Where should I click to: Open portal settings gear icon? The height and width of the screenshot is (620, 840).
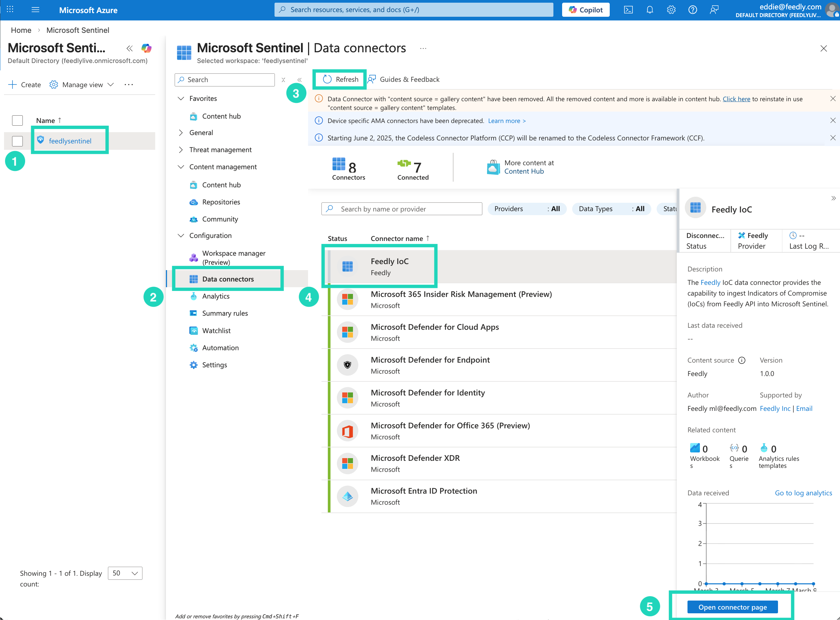671,10
